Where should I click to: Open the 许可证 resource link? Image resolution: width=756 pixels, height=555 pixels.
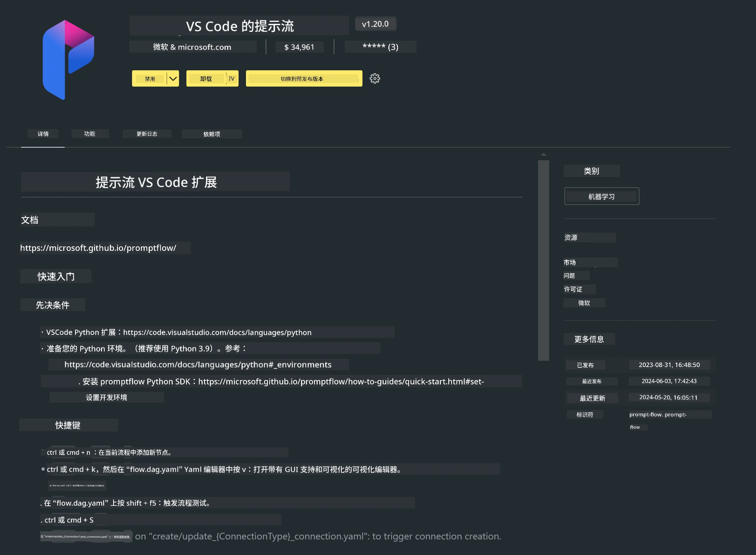573,289
